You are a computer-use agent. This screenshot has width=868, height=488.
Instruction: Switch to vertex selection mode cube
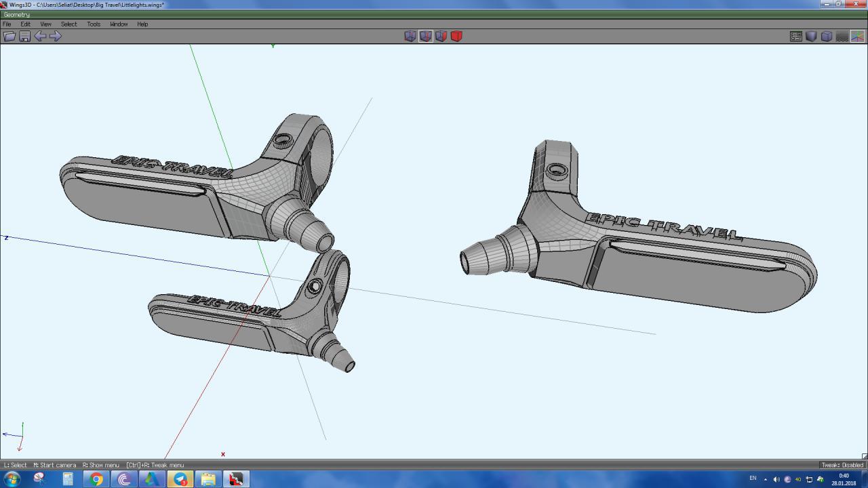click(x=410, y=36)
